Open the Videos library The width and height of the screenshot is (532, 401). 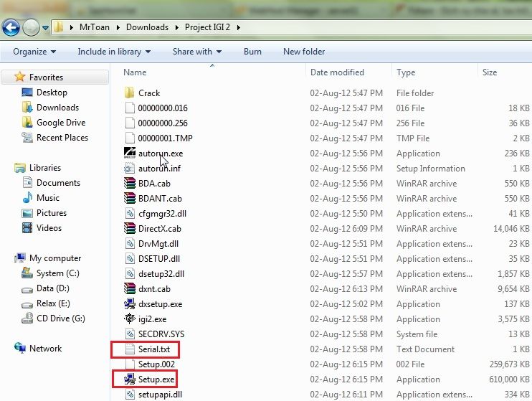49,228
